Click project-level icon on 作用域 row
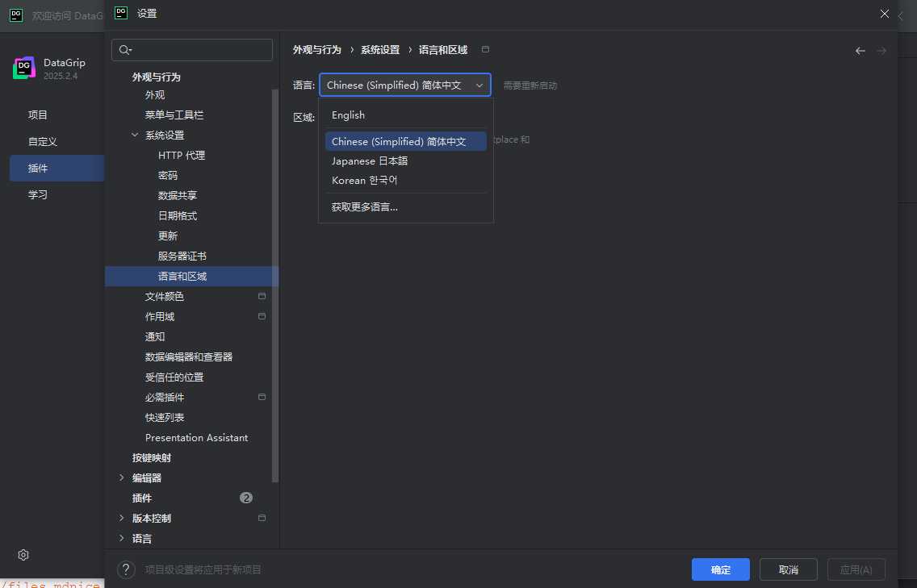Screen dimensions: 917x588 pos(262,316)
